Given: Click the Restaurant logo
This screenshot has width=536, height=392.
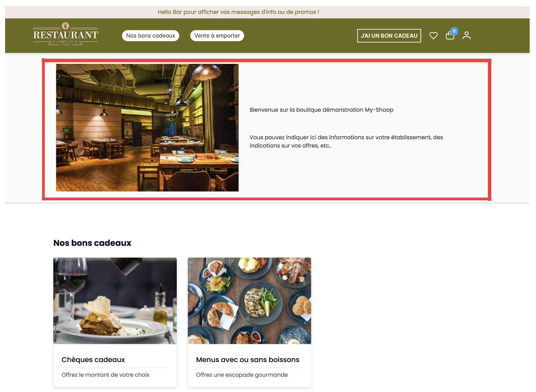Looking at the screenshot, I should (65, 34).
